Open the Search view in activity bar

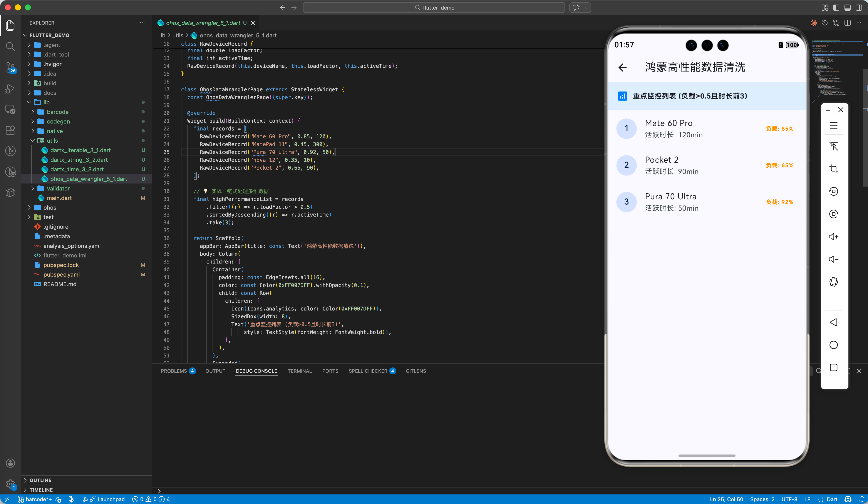coord(10,46)
